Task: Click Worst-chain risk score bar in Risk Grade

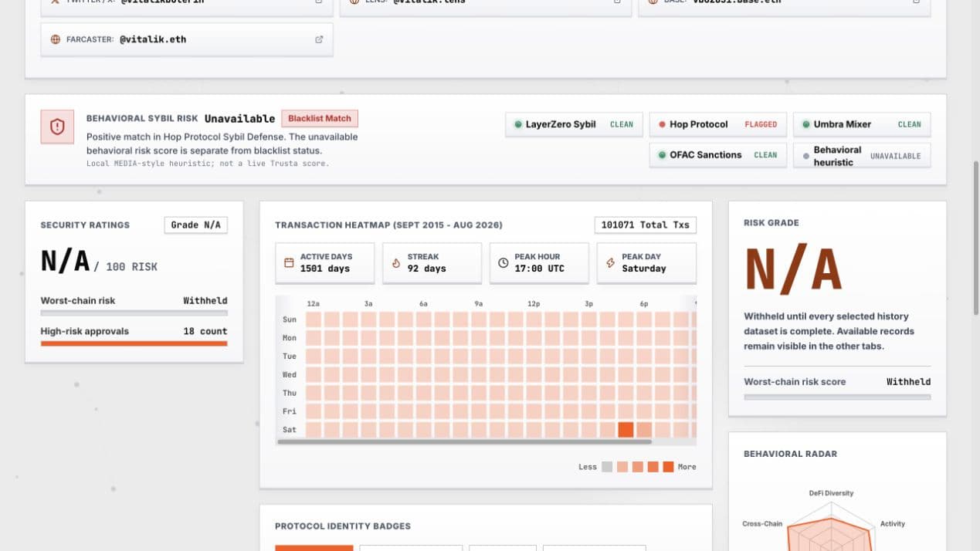Action: click(x=837, y=397)
